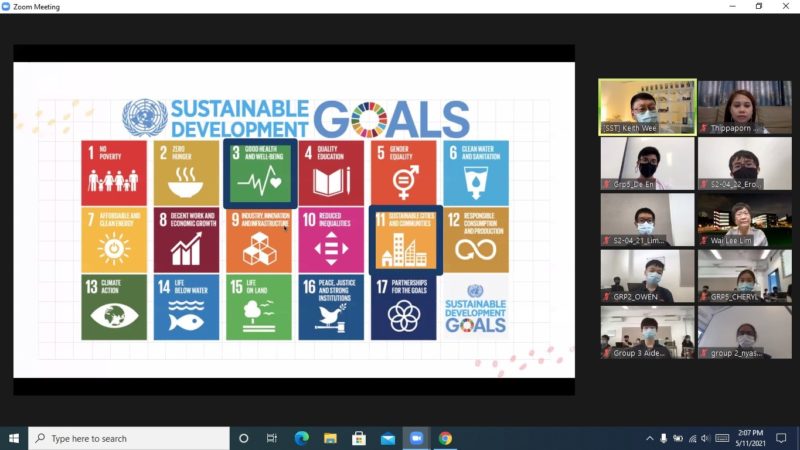
Task: Click the Life Below Water goal 14 tile
Action: (186, 307)
